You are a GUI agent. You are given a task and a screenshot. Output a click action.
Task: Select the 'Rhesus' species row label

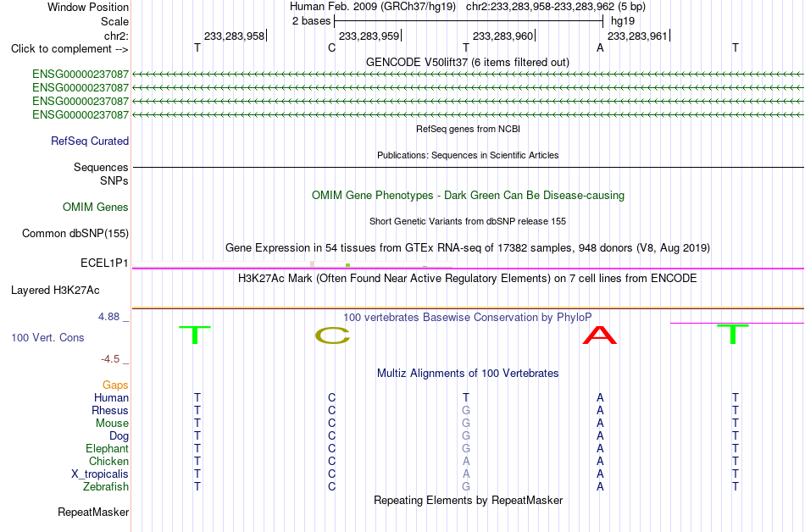point(110,410)
